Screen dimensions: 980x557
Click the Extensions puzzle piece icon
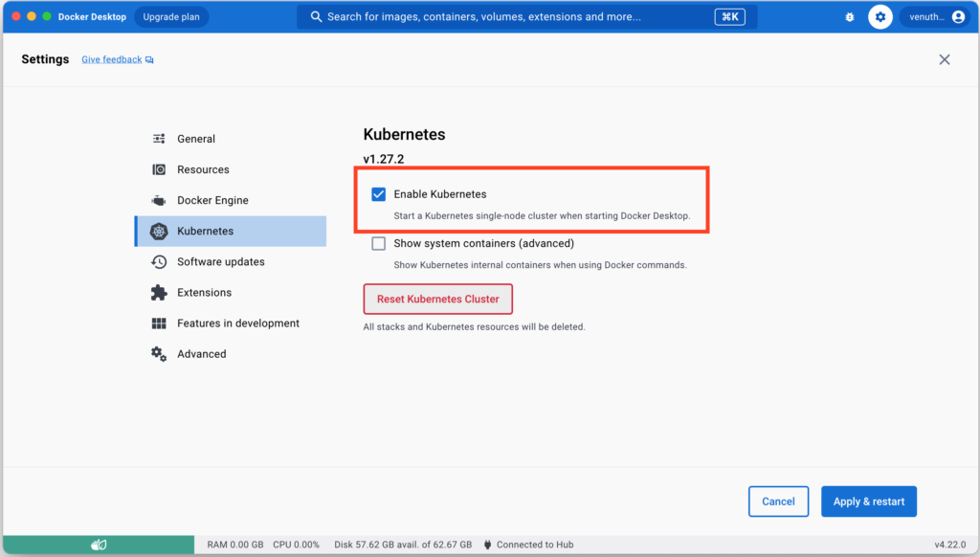pyautogui.click(x=159, y=293)
